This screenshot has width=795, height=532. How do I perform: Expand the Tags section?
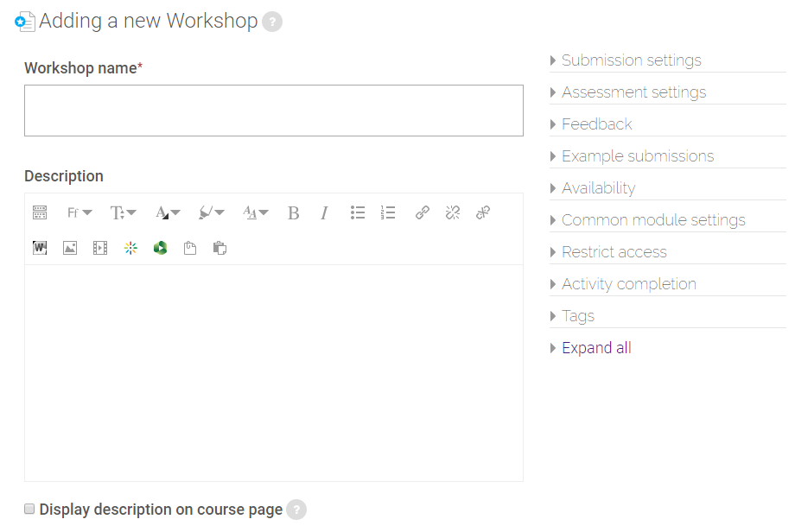[578, 315]
